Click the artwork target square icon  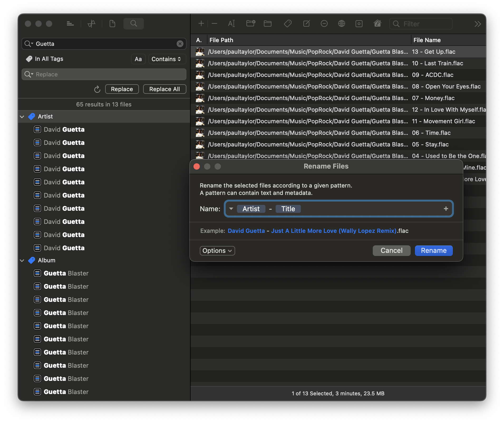359,24
